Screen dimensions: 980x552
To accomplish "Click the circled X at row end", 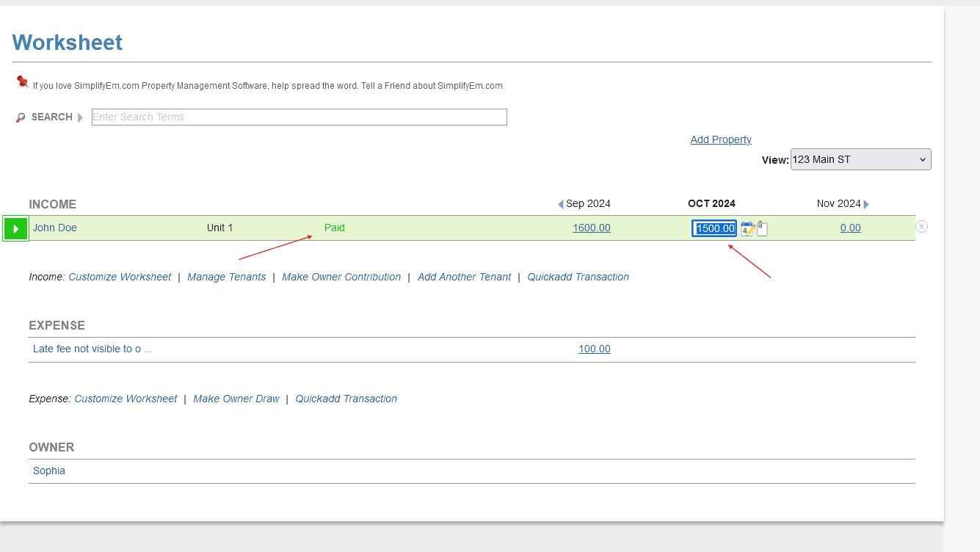I will coord(921,227).
